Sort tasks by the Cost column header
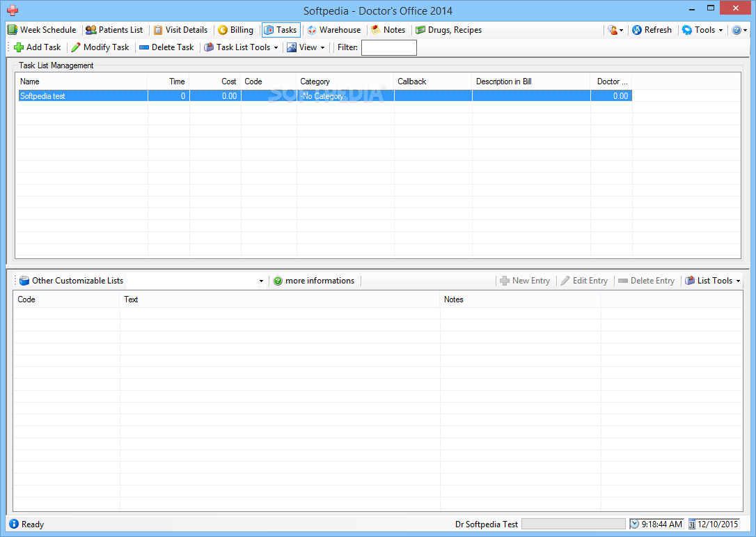 pyautogui.click(x=215, y=81)
